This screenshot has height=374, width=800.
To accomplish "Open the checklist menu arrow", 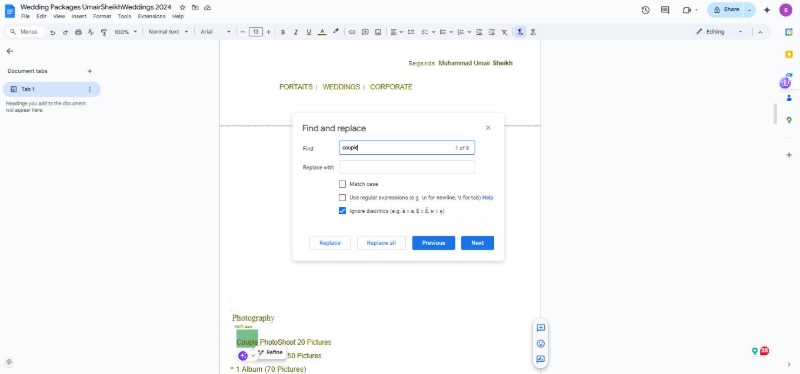I will tap(434, 32).
